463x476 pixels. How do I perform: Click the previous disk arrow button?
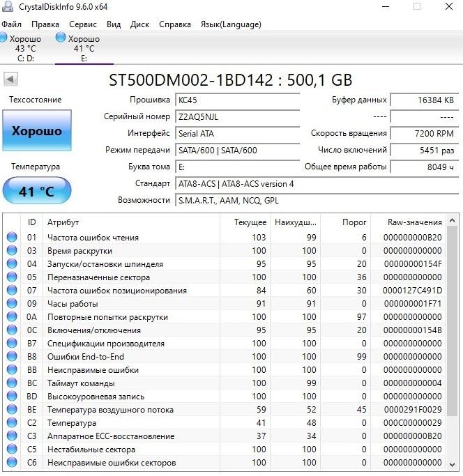coord(10,79)
